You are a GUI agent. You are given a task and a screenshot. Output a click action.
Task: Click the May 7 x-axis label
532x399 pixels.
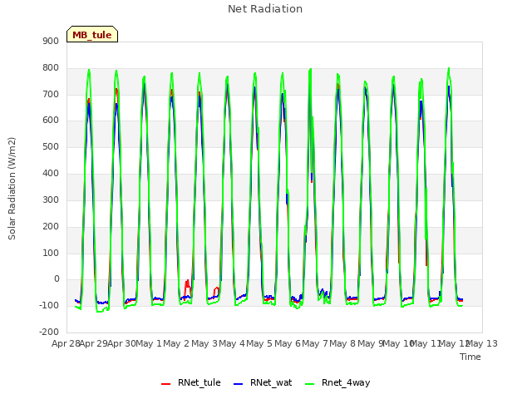(315, 343)
